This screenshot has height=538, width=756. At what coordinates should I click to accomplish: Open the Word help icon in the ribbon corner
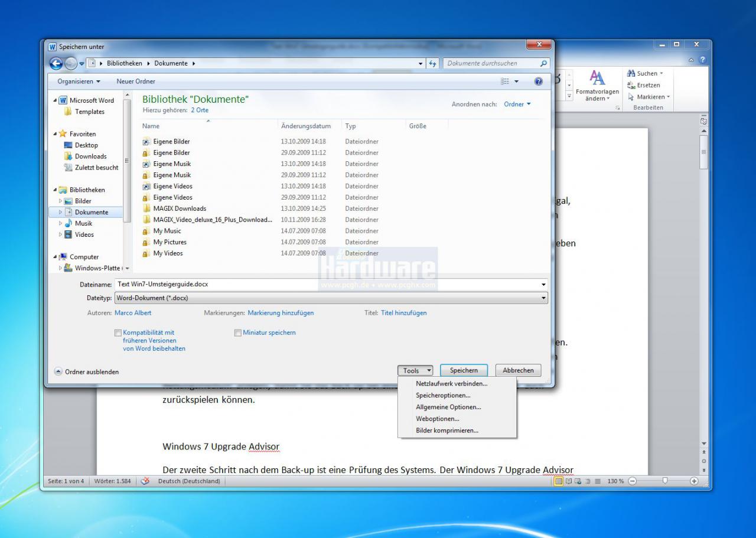click(702, 60)
